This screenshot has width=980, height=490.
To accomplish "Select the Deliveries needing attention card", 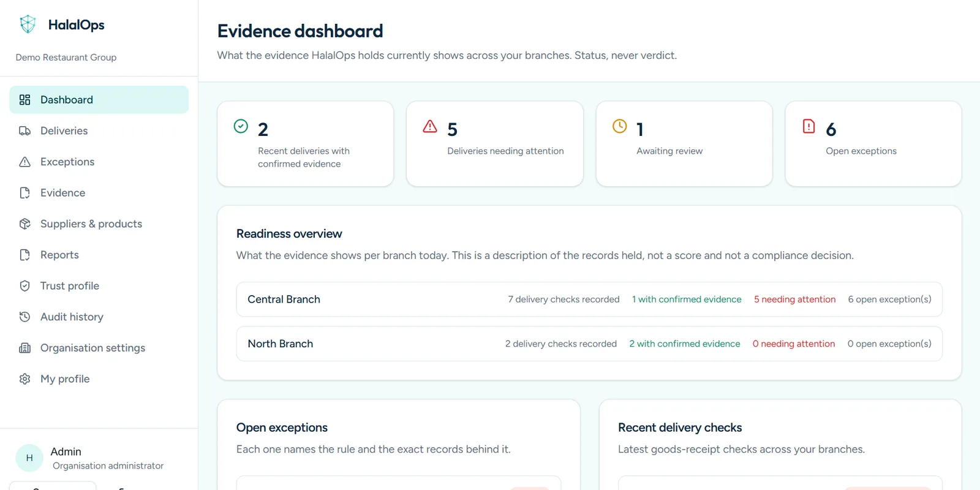I will click(x=495, y=144).
